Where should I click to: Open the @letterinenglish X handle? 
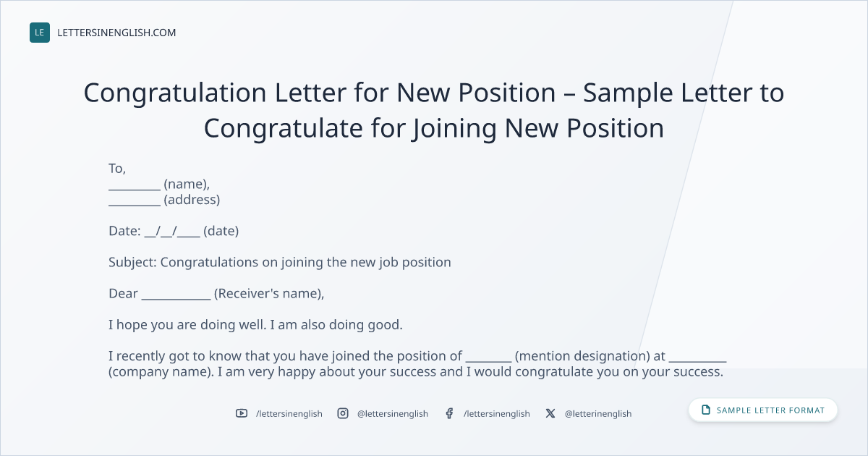pyautogui.click(x=598, y=413)
